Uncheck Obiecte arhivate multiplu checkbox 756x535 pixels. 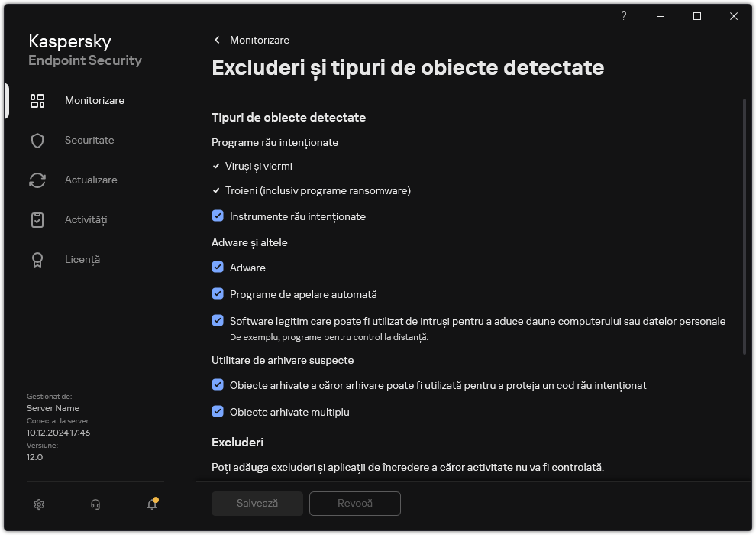[218, 412]
